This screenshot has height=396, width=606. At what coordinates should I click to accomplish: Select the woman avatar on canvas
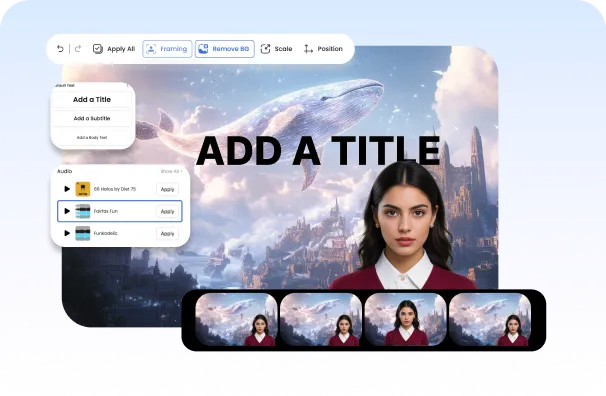403,228
